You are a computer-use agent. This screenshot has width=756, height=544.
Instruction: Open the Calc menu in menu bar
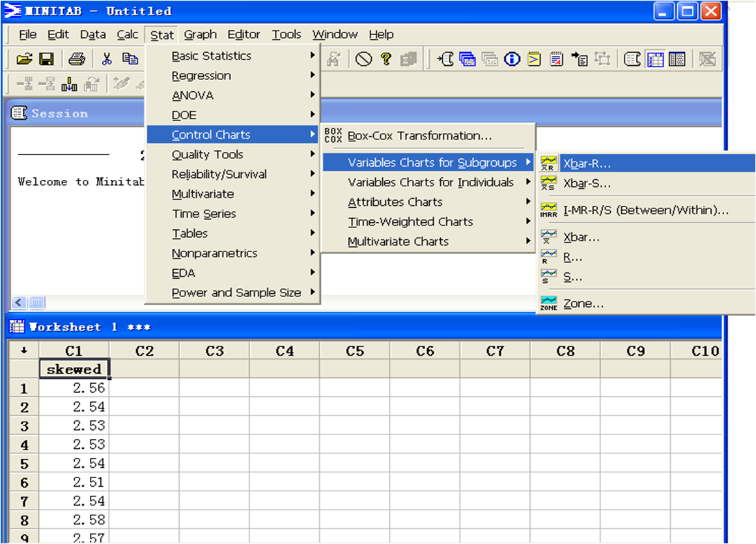[x=128, y=35]
